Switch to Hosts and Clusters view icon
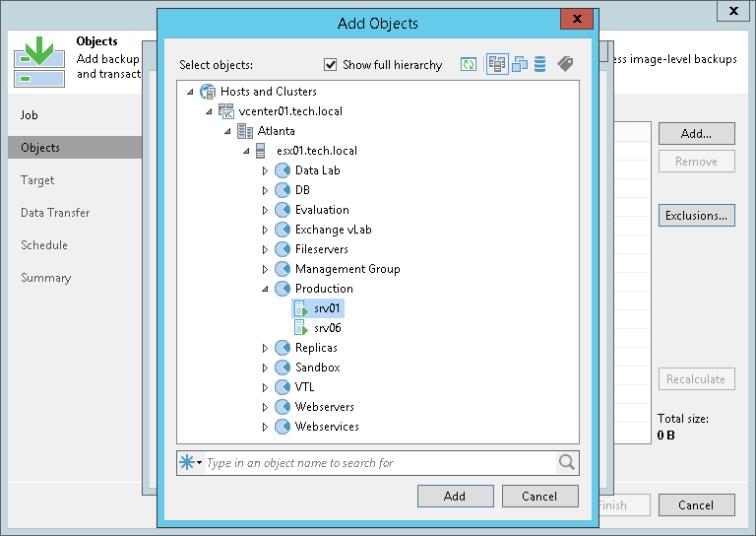Screen dimensions: 756x536 [x=497, y=64]
